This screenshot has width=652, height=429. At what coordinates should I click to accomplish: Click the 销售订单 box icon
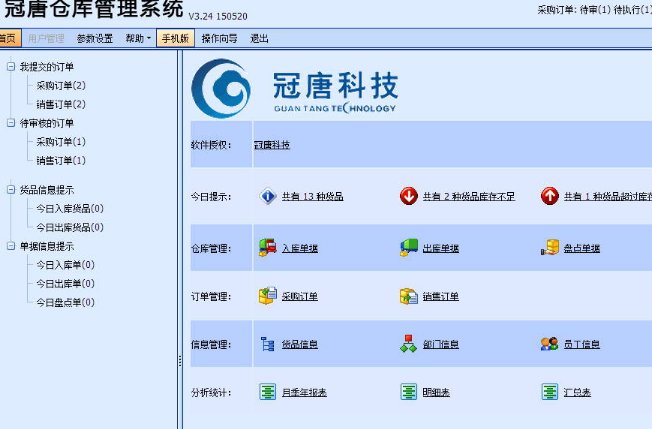tap(409, 296)
